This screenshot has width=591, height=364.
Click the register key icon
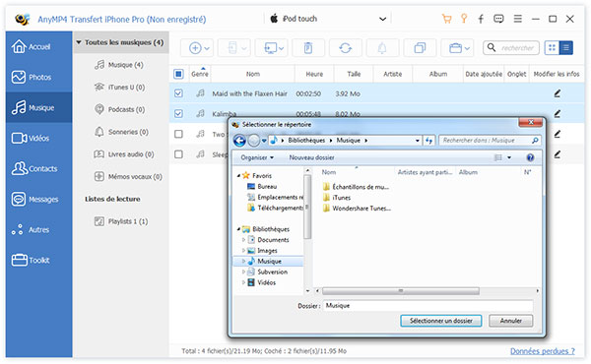point(464,19)
